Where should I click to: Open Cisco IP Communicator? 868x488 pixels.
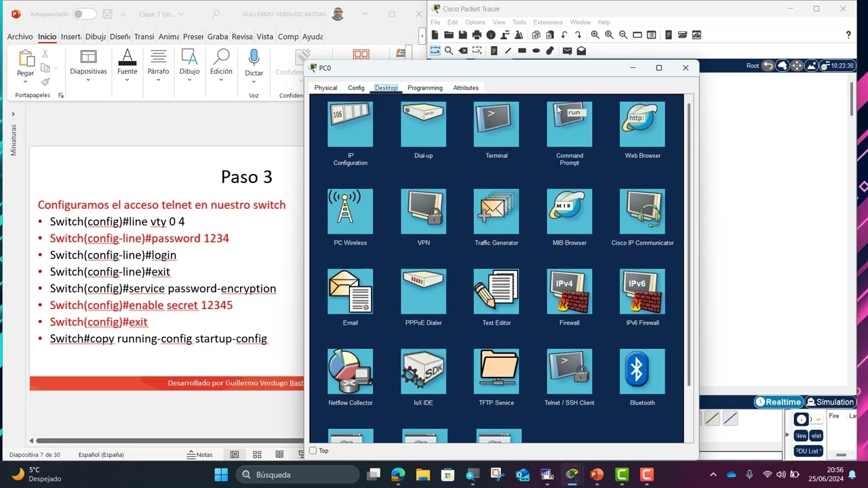(642, 211)
